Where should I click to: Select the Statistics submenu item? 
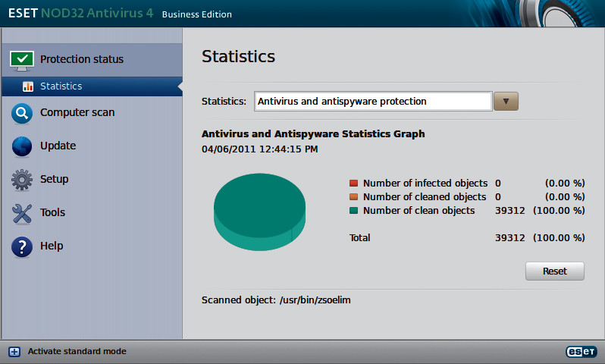pyautogui.click(x=92, y=86)
